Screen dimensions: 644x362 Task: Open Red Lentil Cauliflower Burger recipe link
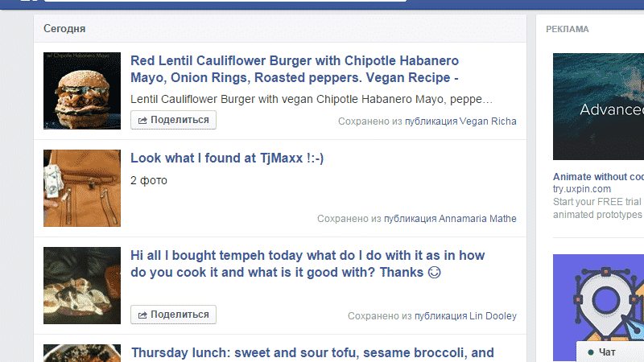(295, 69)
